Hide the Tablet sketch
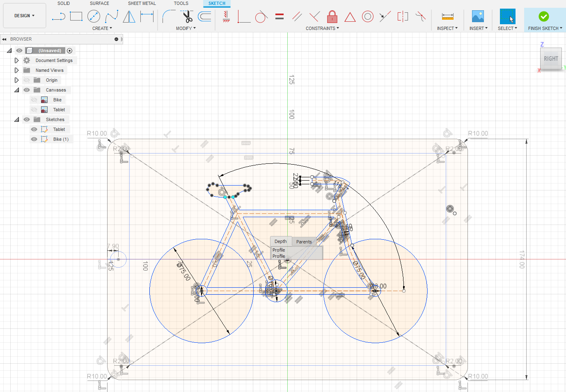This screenshot has height=392, width=566. [x=34, y=129]
